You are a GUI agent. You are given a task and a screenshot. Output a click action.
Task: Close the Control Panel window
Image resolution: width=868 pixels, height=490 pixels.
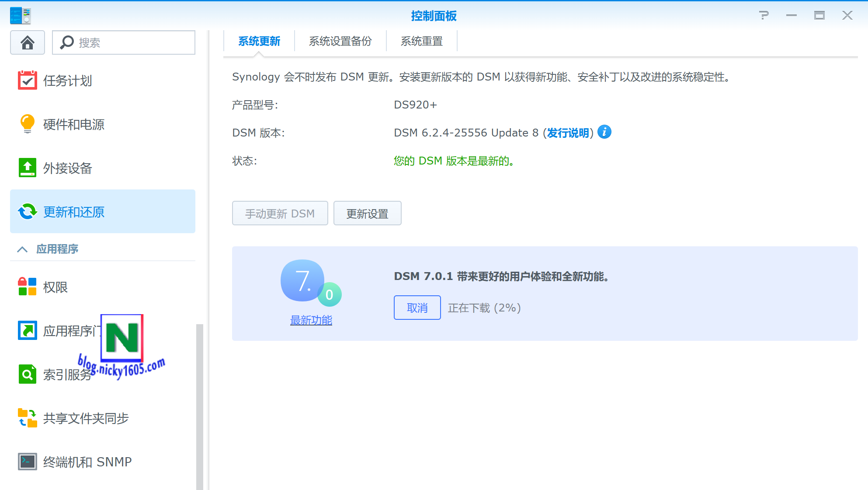point(847,16)
